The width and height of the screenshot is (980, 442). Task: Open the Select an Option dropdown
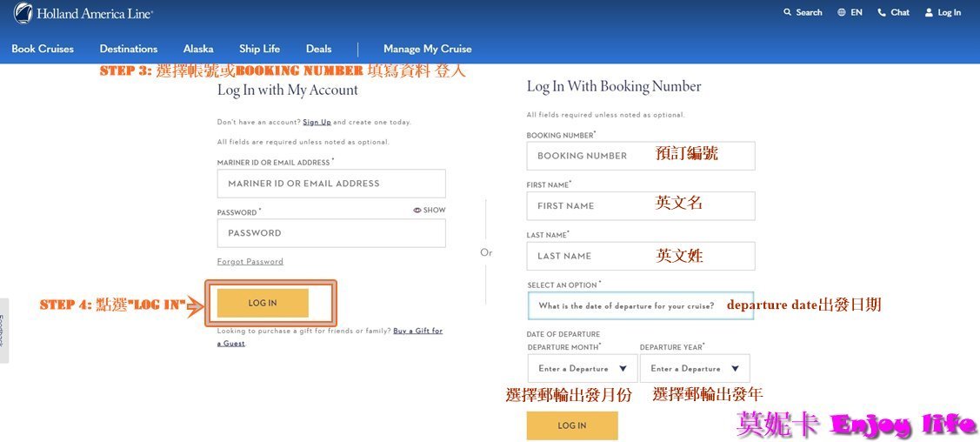pos(641,306)
